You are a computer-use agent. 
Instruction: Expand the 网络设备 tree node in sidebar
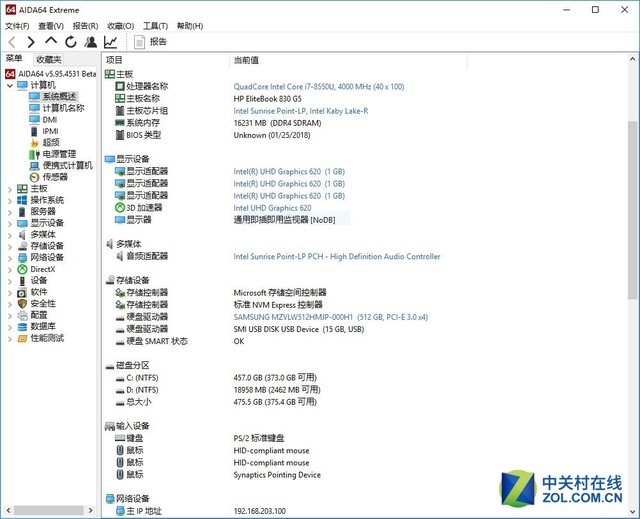pos(10,258)
